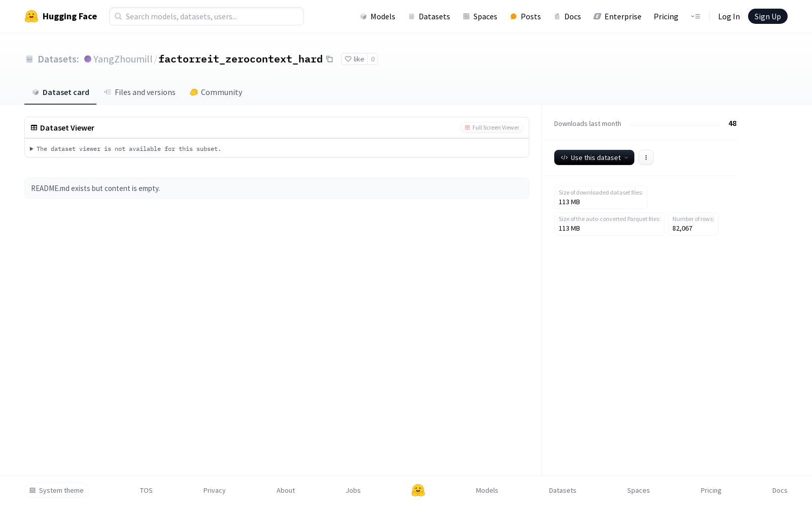Click the Hugging Face logo emoji
The image size is (812, 508).
[31, 16]
